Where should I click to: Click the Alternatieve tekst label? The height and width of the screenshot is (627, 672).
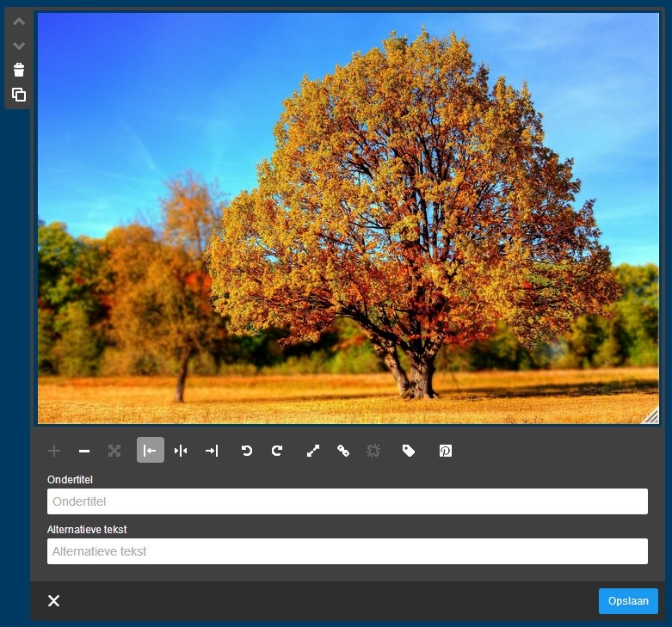(87, 529)
